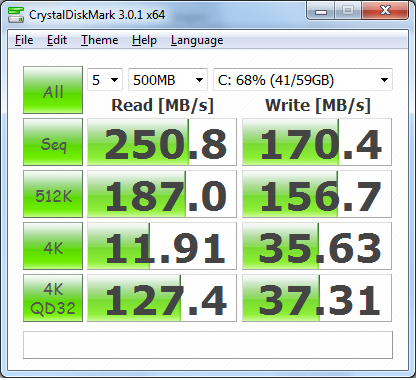This screenshot has width=419, height=380.
Task: Start the 512K benchmark test
Action: point(53,194)
